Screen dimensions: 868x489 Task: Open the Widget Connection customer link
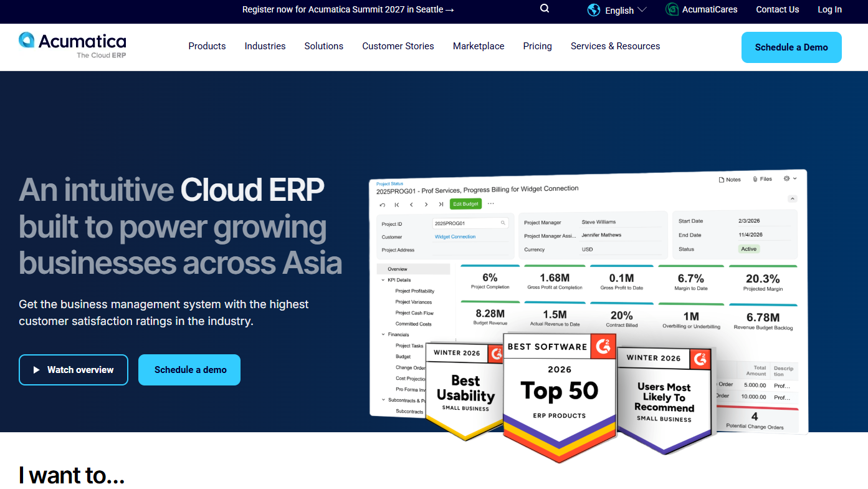(x=455, y=237)
